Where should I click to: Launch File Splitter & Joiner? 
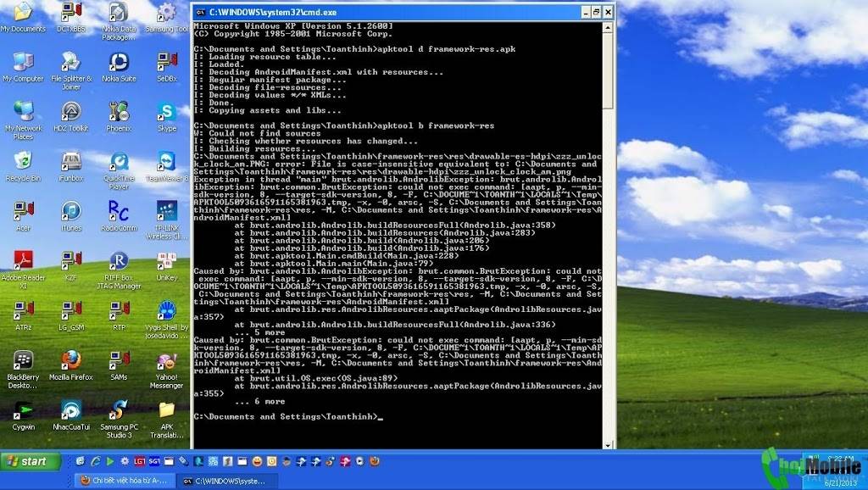pyautogui.click(x=71, y=70)
